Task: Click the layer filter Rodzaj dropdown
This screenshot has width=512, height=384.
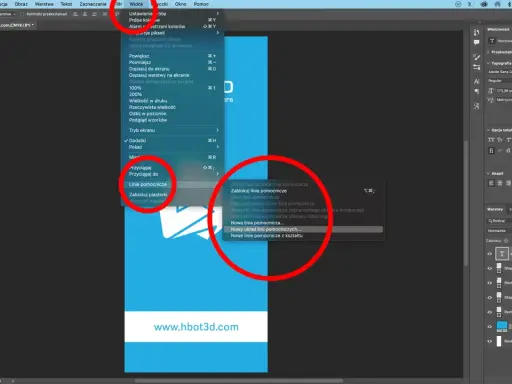Action: pos(499,221)
